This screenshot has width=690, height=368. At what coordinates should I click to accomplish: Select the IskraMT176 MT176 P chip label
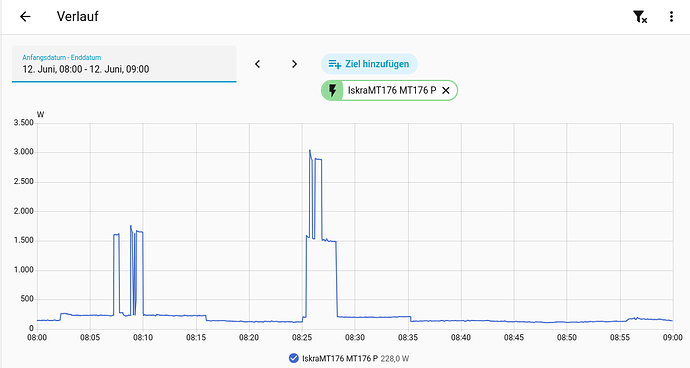(392, 90)
